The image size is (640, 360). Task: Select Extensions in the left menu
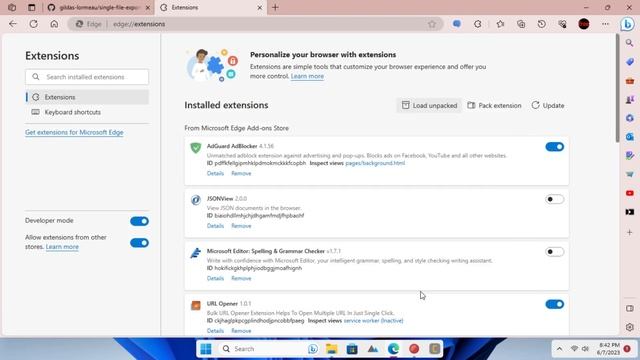pyautogui.click(x=87, y=97)
